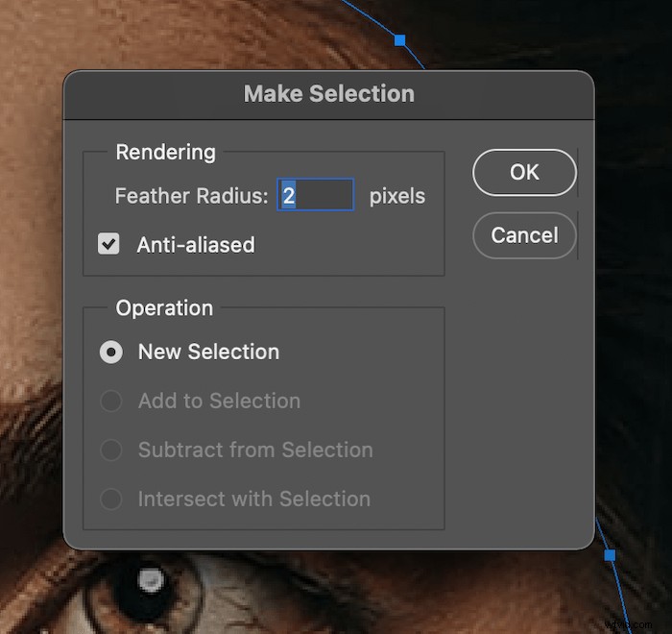Click the eye pupil highlight in image

coord(151,580)
